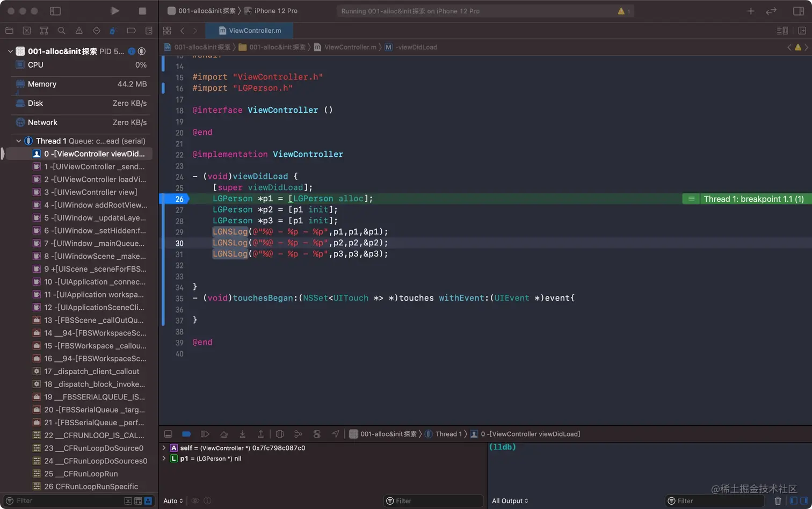Select the Network gauge
The image size is (812, 509).
point(81,122)
